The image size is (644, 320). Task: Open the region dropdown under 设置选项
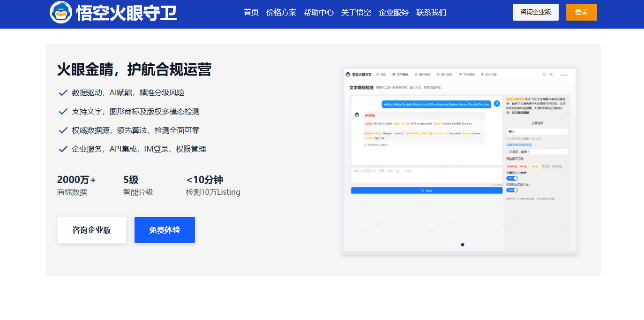(536, 131)
